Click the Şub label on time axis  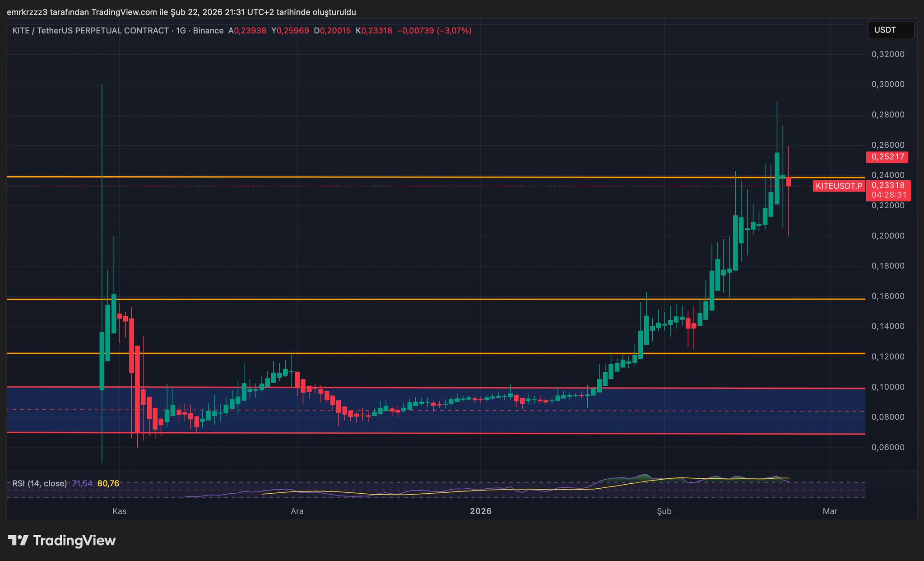click(x=664, y=511)
